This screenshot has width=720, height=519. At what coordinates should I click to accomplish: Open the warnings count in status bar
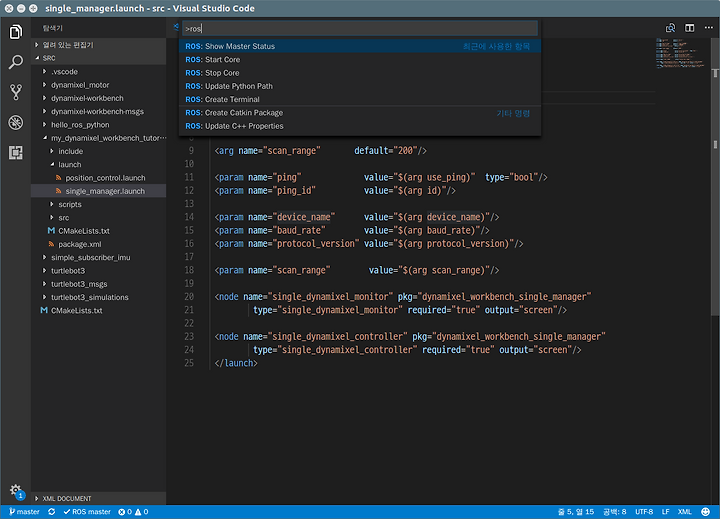pos(141,512)
